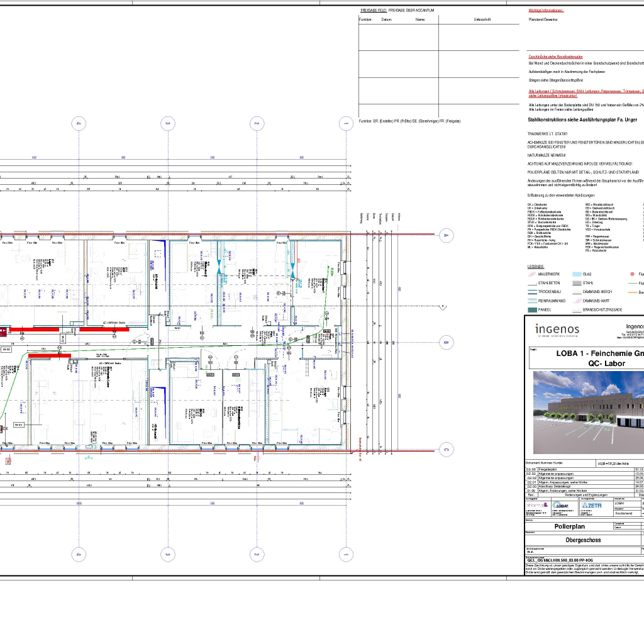Click the STAHL gray legend swatch
The width and height of the screenshot is (644, 644).
click(577, 283)
